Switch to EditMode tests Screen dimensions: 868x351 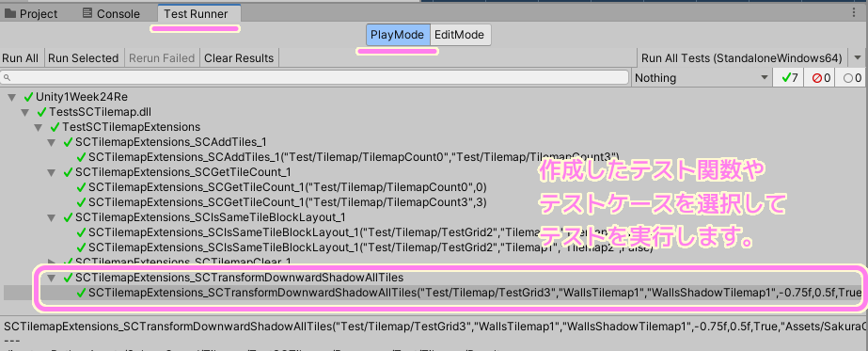click(x=460, y=35)
